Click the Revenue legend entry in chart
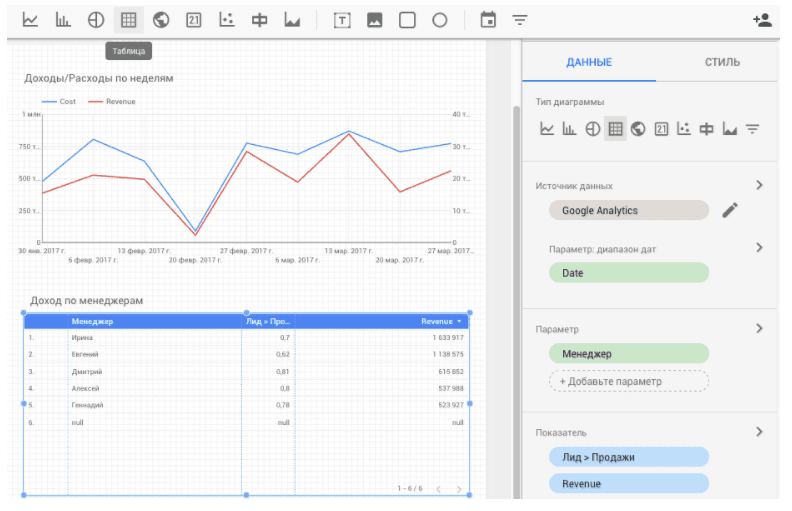 click(x=112, y=101)
